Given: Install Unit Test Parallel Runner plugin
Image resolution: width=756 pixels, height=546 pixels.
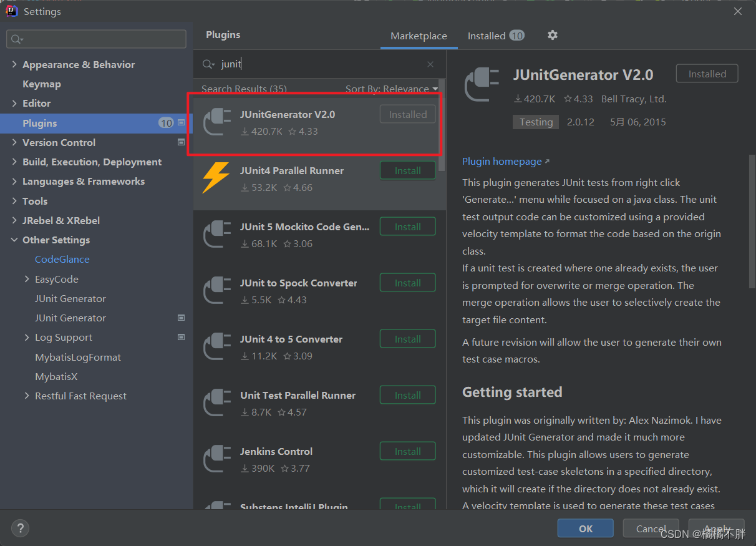Looking at the screenshot, I should 408,395.
